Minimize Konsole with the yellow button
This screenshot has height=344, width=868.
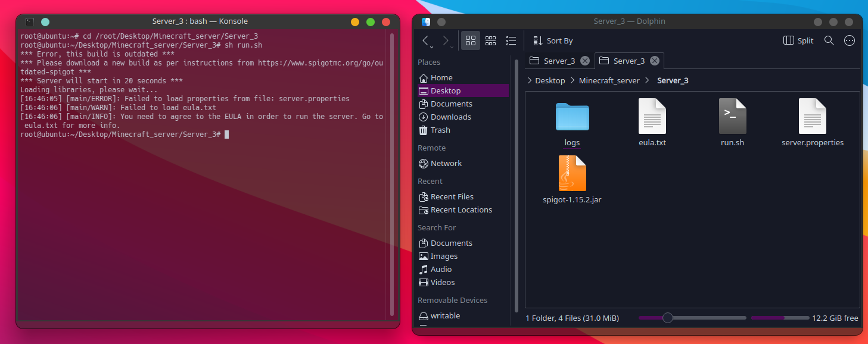point(355,21)
